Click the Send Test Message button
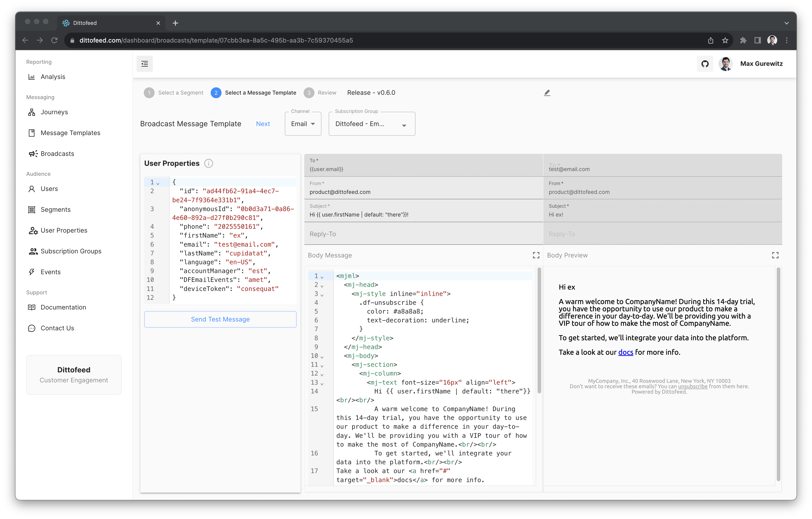The height and width of the screenshot is (519, 812). pyautogui.click(x=220, y=319)
